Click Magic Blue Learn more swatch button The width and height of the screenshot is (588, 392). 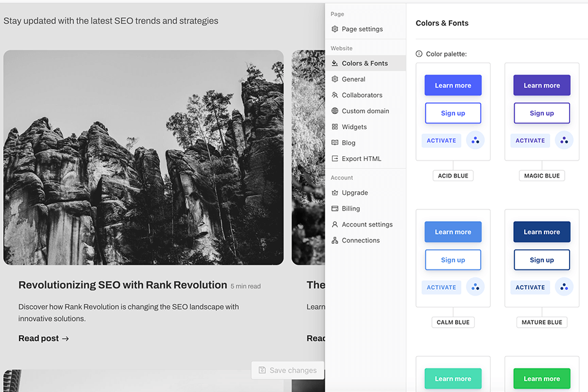click(542, 85)
